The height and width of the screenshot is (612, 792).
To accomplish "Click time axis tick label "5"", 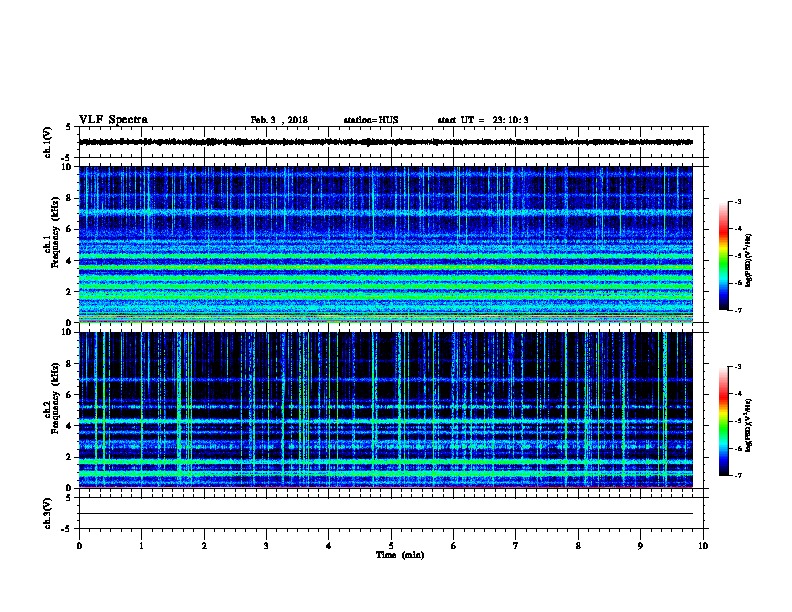I will (x=391, y=546).
